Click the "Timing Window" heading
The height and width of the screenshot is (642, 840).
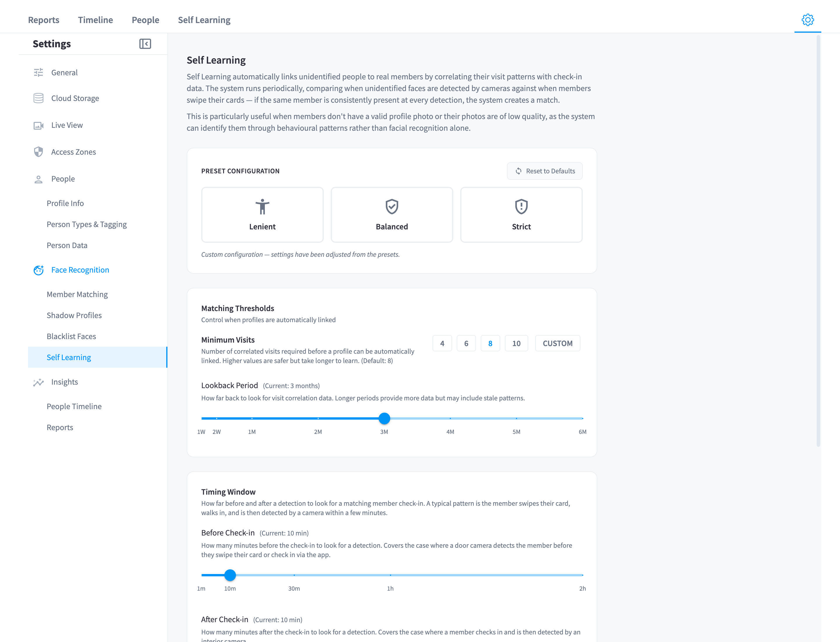coord(228,492)
